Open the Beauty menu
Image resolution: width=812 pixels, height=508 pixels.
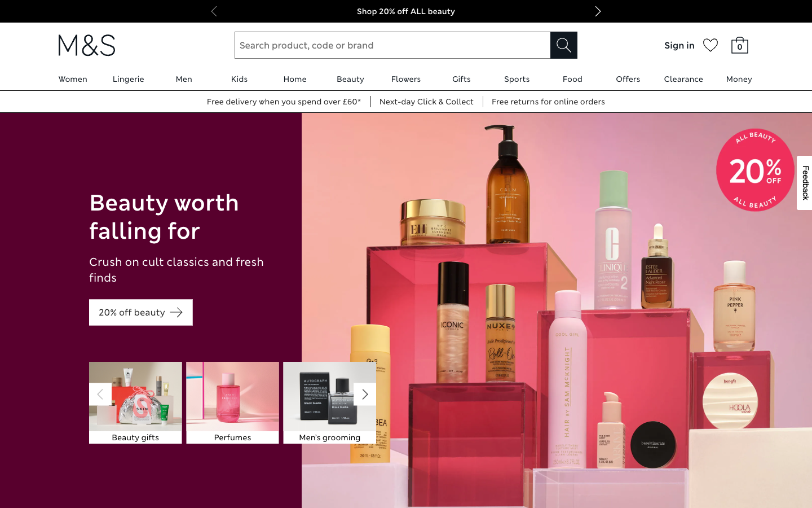point(350,79)
